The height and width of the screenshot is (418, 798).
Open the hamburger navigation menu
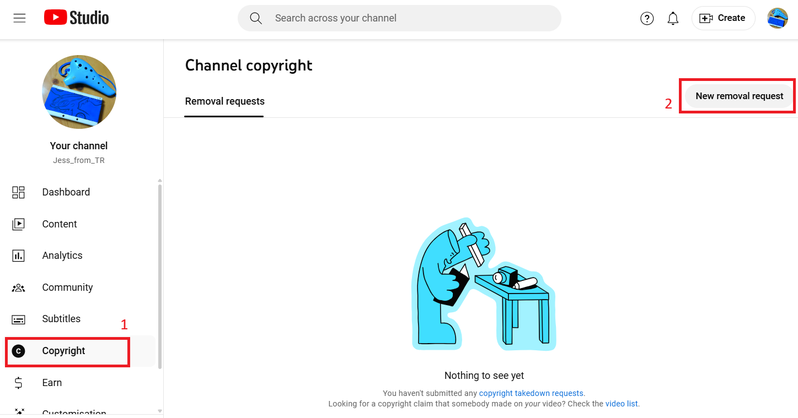click(19, 18)
